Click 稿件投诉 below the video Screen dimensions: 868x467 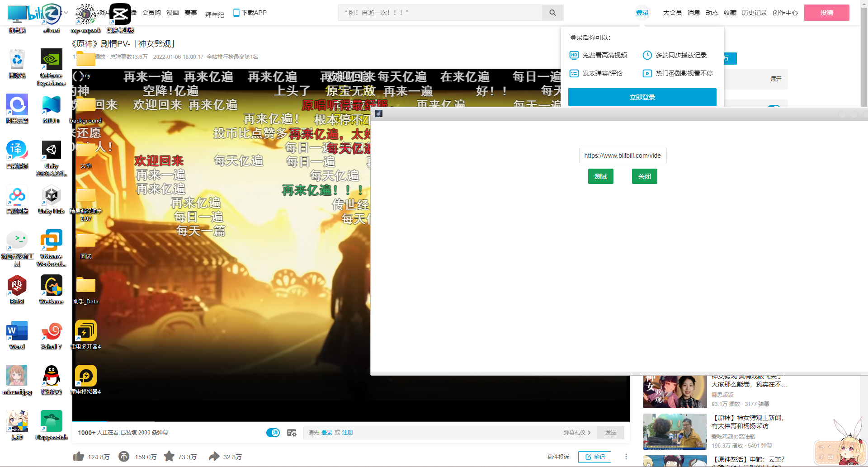(x=558, y=457)
